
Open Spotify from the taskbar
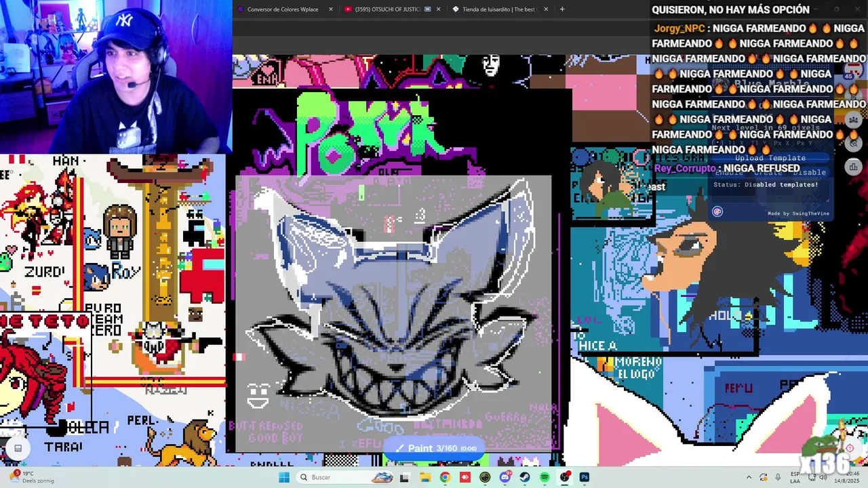pyautogui.click(x=545, y=477)
